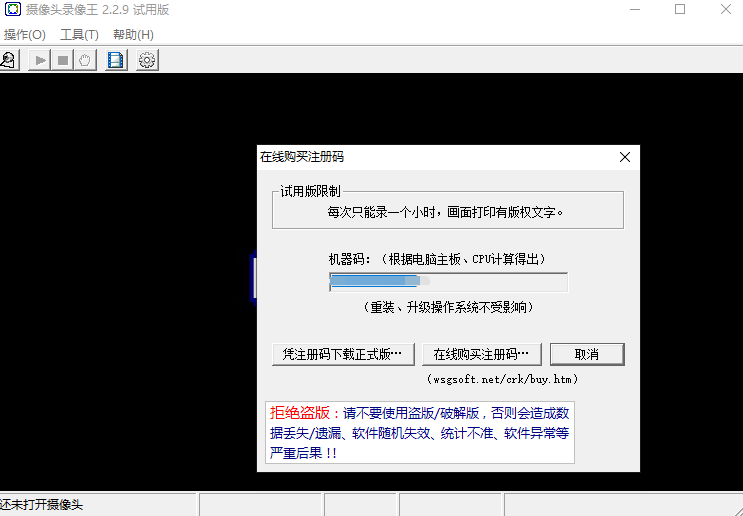Click the open camera toolbar icon
Image resolution: width=743 pixels, height=516 pixels.
pyautogui.click(x=9, y=60)
